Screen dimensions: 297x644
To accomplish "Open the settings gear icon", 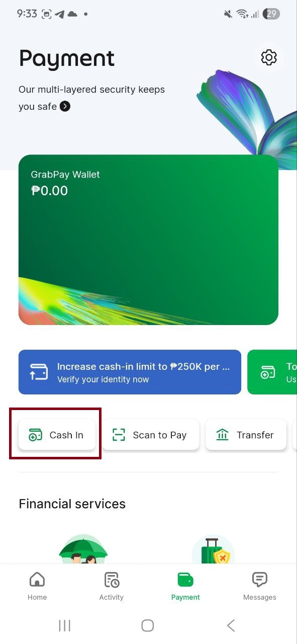I will coord(269,57).
